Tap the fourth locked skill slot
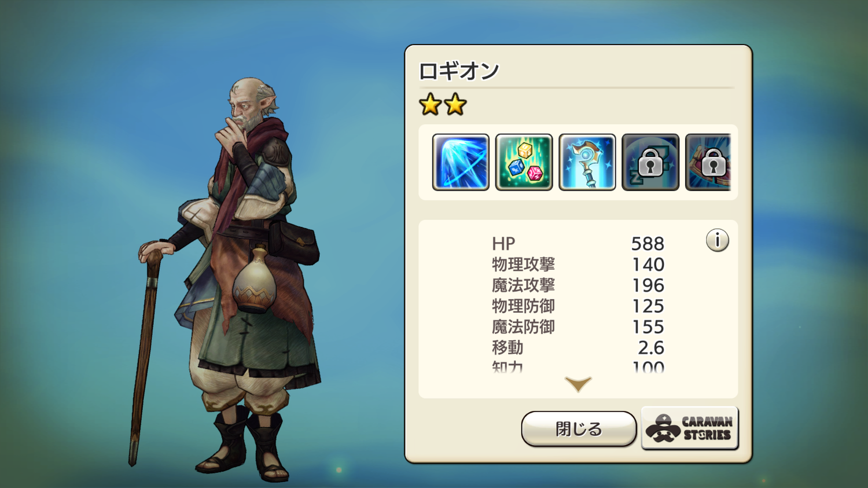This screenshot has width=868, height=488. click(650, 162)
